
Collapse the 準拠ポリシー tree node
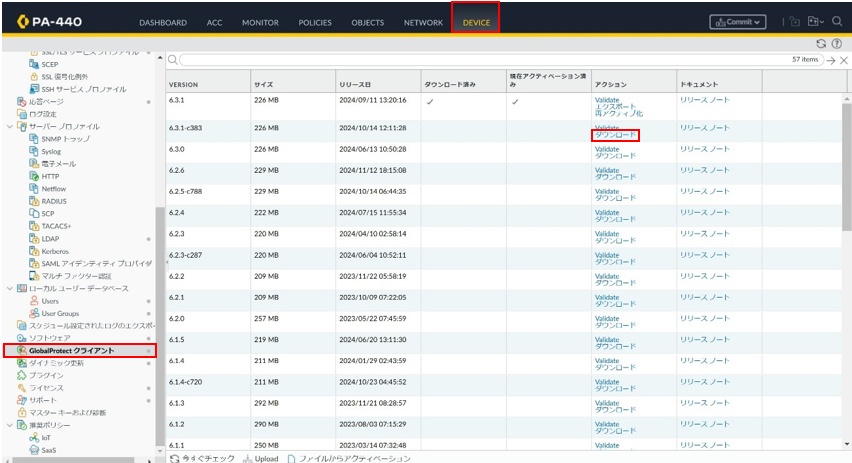tap(9, 425)
